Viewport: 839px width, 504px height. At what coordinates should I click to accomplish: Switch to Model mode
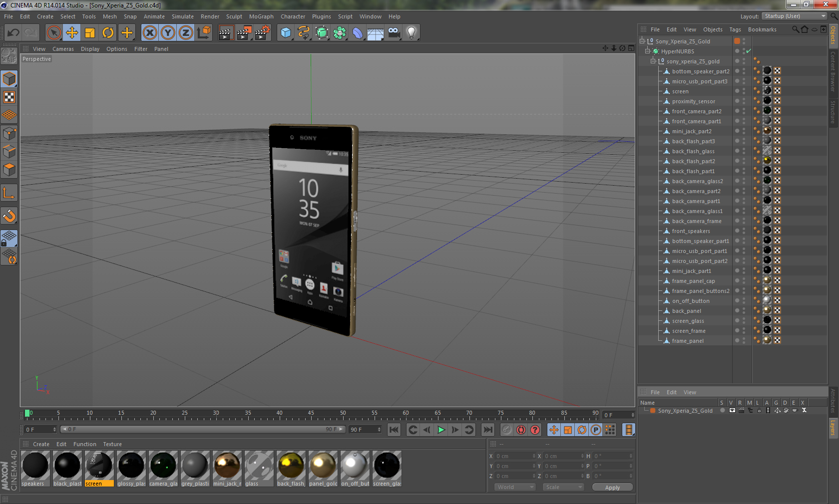pos(9,79)
